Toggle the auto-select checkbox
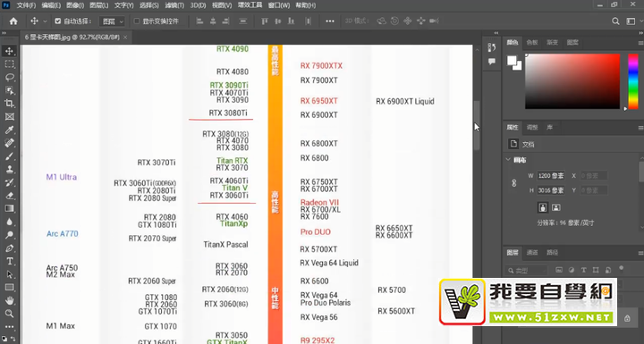644x344 pixels. click(x=57, y=21)
